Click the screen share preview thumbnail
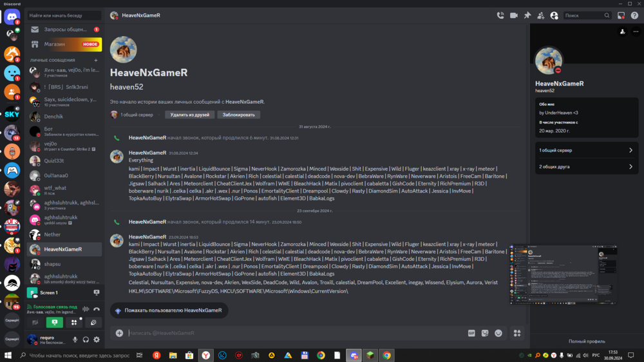The image size is (644, 362). pyautogui.click(x=563, y=275)
